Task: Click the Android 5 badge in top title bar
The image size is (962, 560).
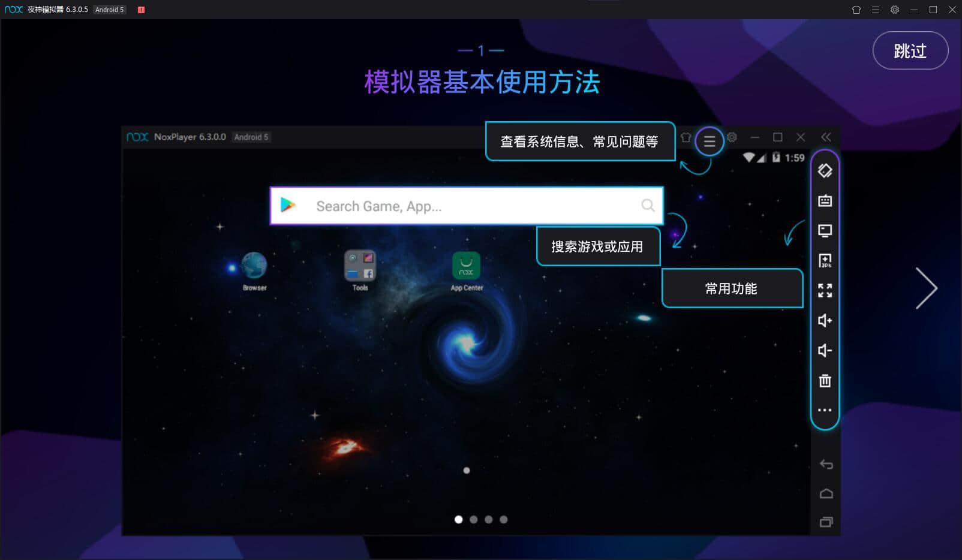Action: point(109,10)
